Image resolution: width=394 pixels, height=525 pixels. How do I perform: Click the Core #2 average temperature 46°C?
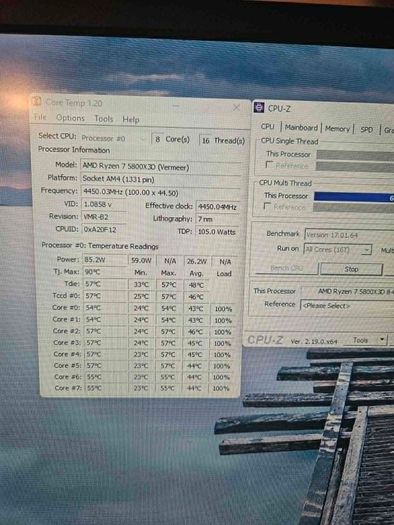pos(195,331)
